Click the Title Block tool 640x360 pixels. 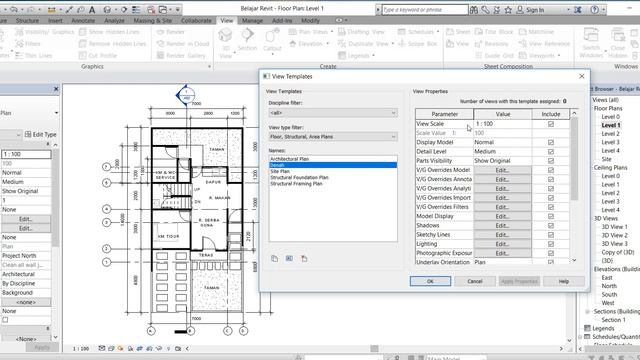(x=494, y=32)
